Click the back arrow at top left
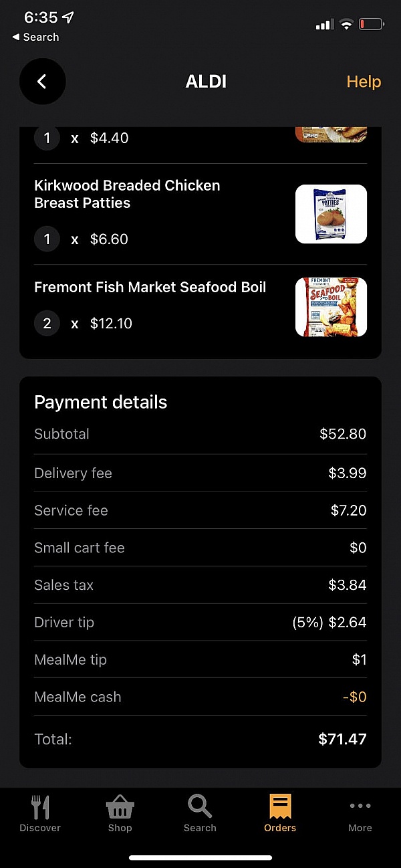 (x=42, y=81)
